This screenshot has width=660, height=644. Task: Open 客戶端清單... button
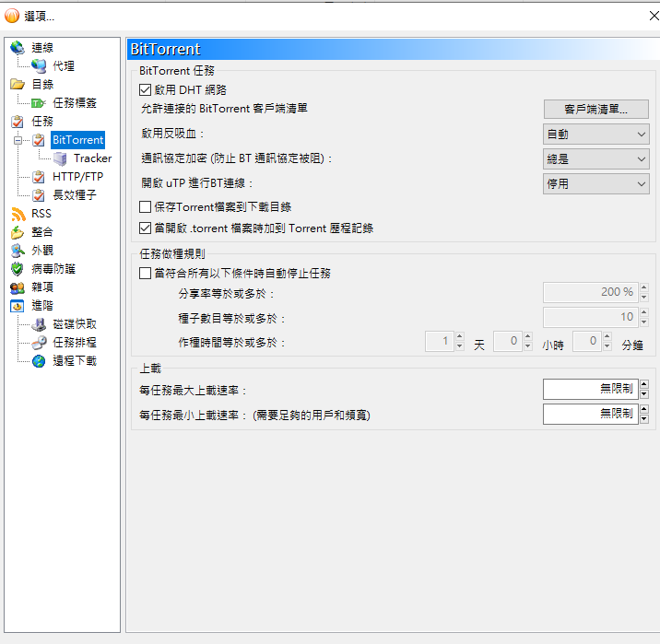coord(596,110)
